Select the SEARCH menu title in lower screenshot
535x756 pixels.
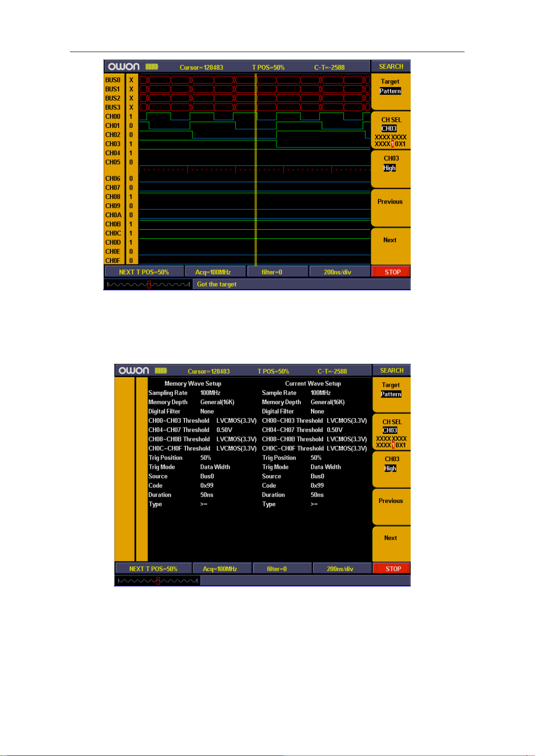tap(391, 371)
